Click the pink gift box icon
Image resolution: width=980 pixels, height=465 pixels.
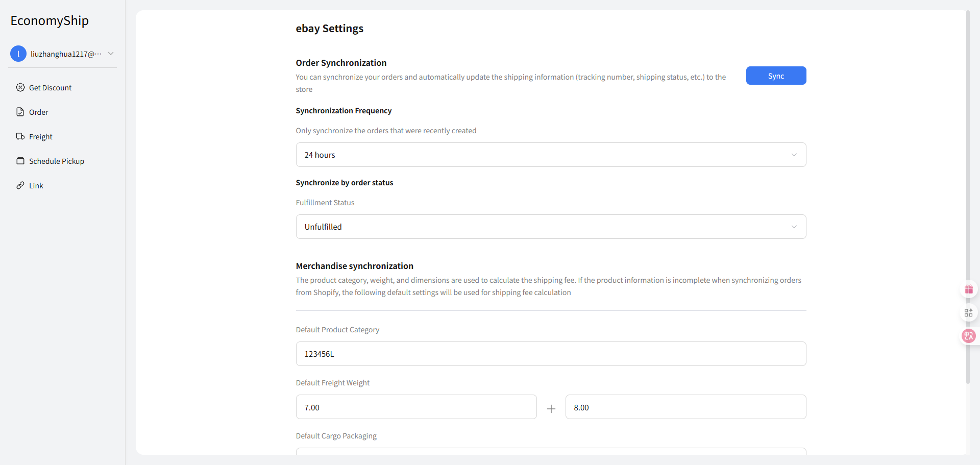point(968,289)
